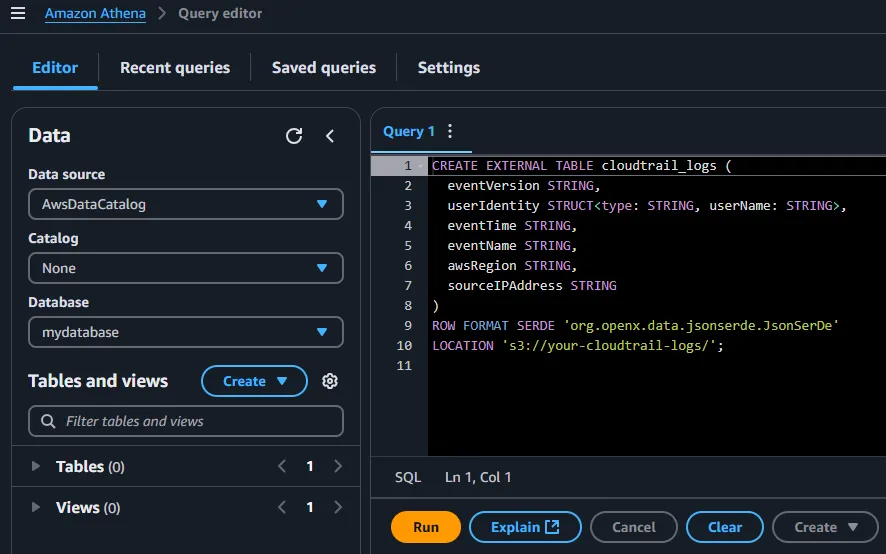Open the Saved queries tab
Viewport: 886px width, 554px height.
click(324, 68)
